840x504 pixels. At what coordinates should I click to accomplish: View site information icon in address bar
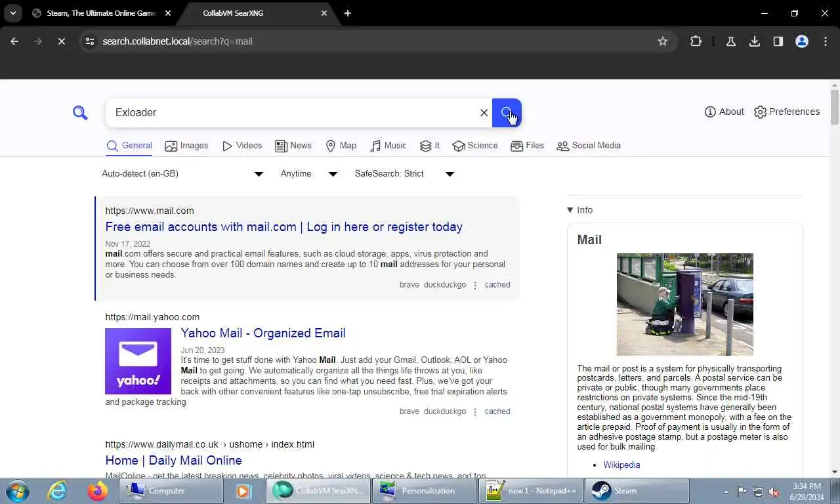coord(90,41)
